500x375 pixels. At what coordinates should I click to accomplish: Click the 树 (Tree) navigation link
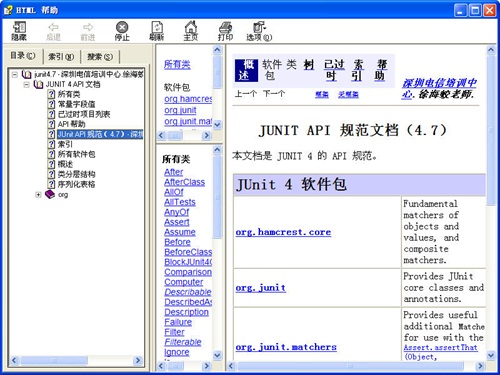coord(309,65)
